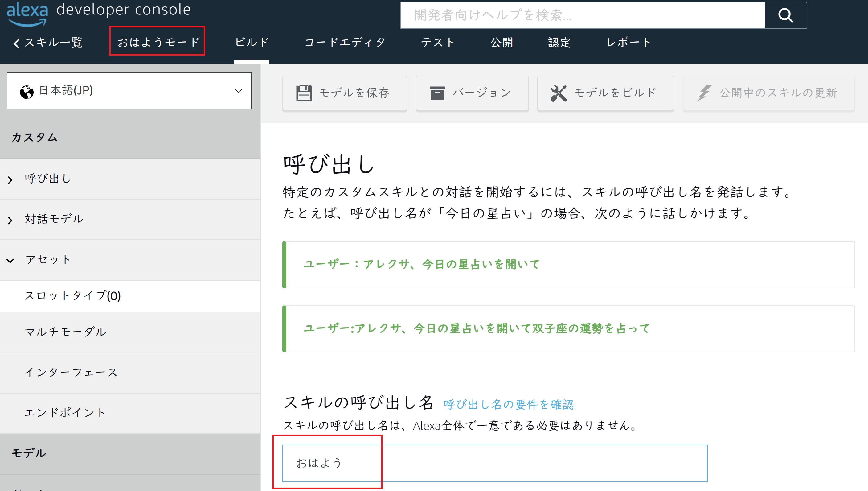This screenshot has width=868, height=491.
Task: Open the コードエディタ tab
Action: (344, 43)
